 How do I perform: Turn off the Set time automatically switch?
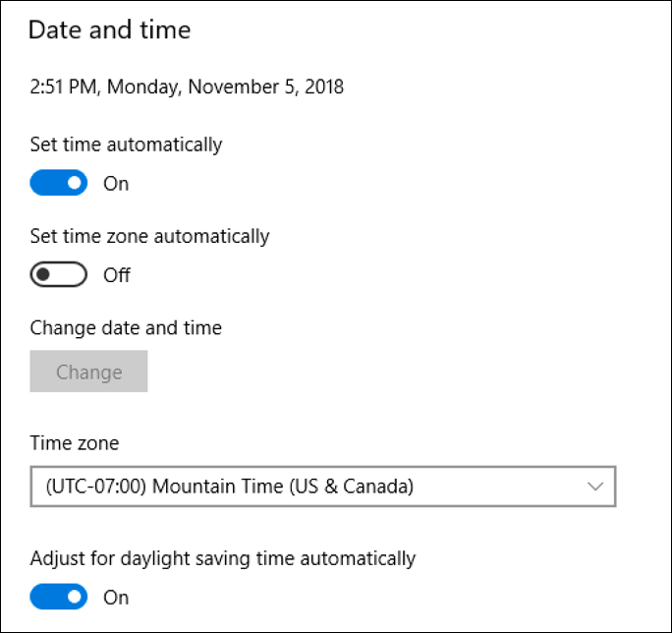pos(58,183)
